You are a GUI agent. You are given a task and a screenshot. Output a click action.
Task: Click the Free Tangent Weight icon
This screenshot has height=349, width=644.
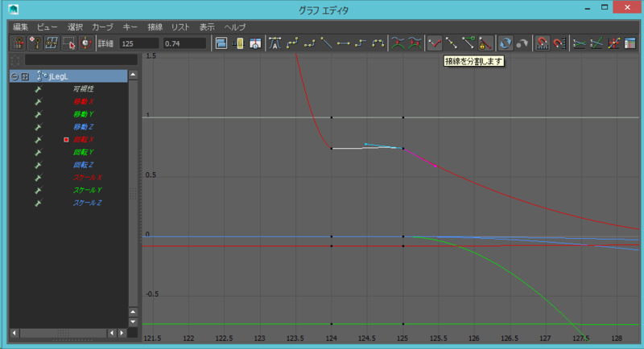469,43
